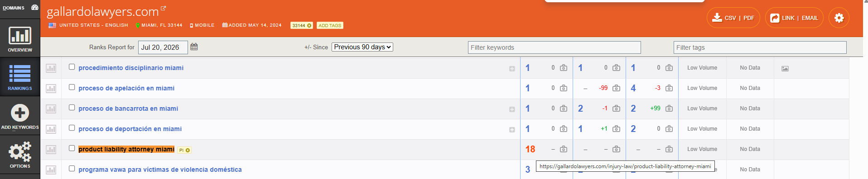The height and width of the screenshot is (179, 868).
Task: Open chart for product liability attorney miami
Action: pyautogui.click(x=51, y=150)
